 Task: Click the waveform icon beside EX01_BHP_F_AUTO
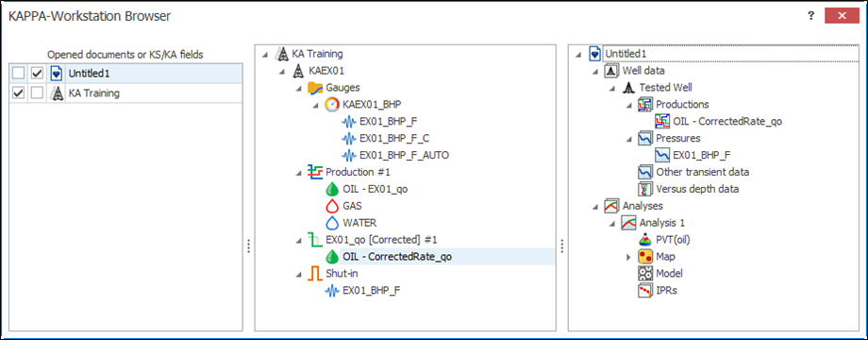349,155
